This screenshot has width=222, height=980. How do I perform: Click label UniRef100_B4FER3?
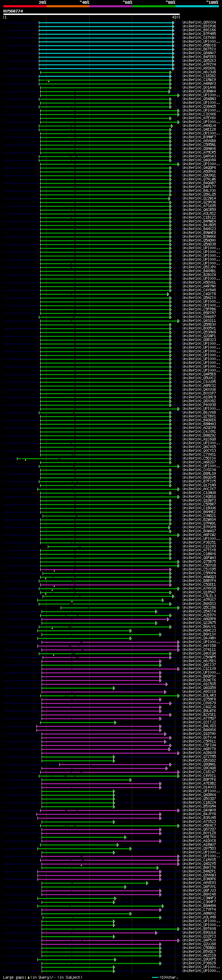click(199, 57)
